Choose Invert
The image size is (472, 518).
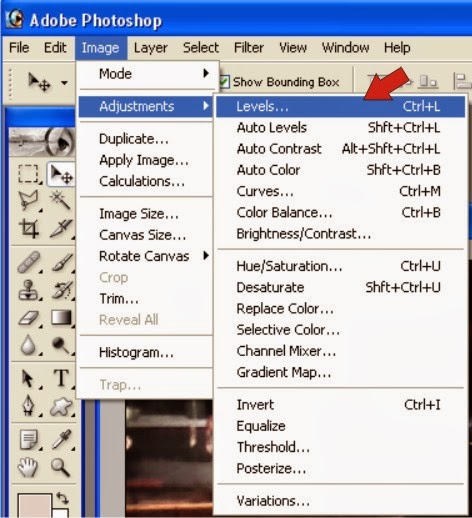341,405
